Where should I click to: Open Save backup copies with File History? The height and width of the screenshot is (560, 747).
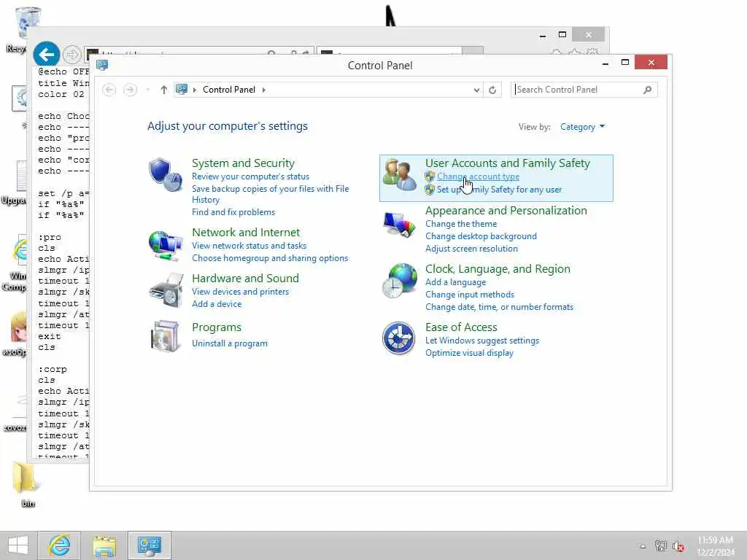pyautogui.click(x=270, y=194)
